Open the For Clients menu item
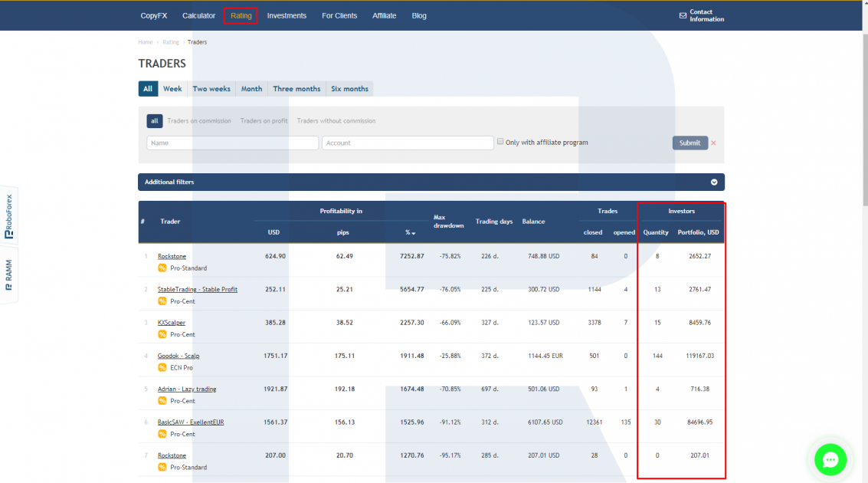This screenshot has width=868, height=483. (x=339, y=15)
